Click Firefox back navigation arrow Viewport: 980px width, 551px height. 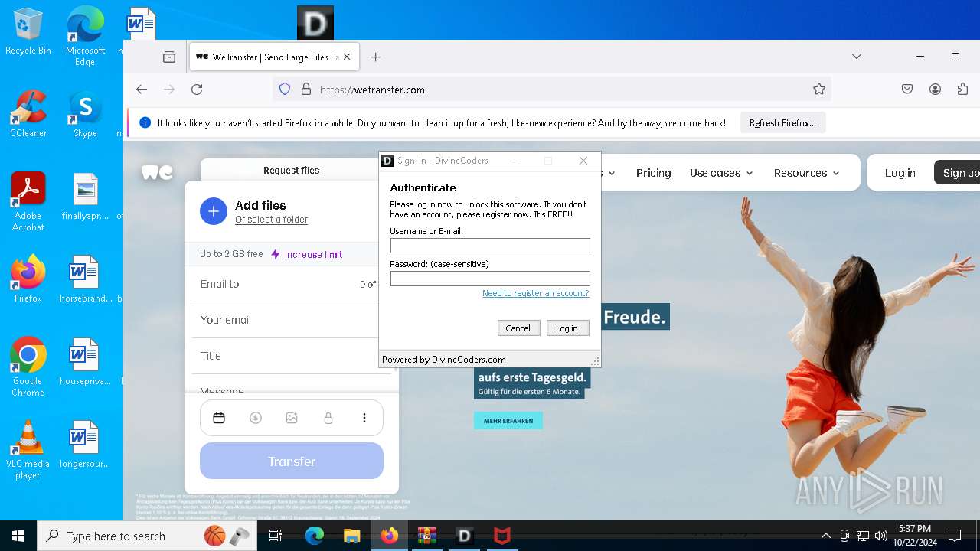(142, 90)
